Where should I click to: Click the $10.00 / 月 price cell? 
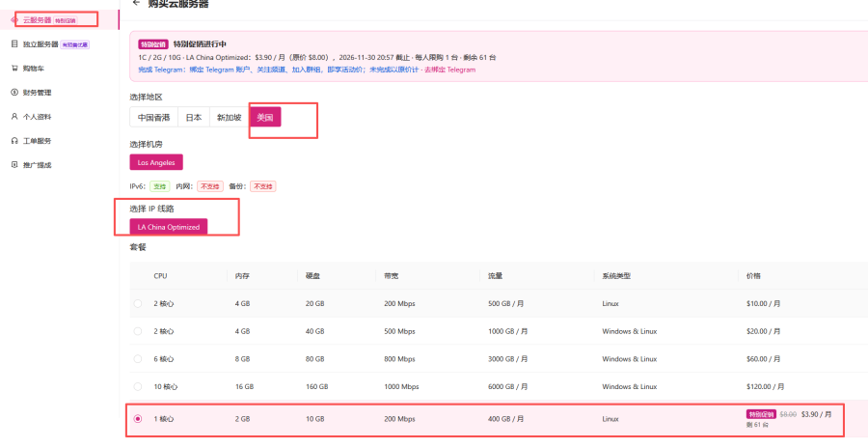764,303
